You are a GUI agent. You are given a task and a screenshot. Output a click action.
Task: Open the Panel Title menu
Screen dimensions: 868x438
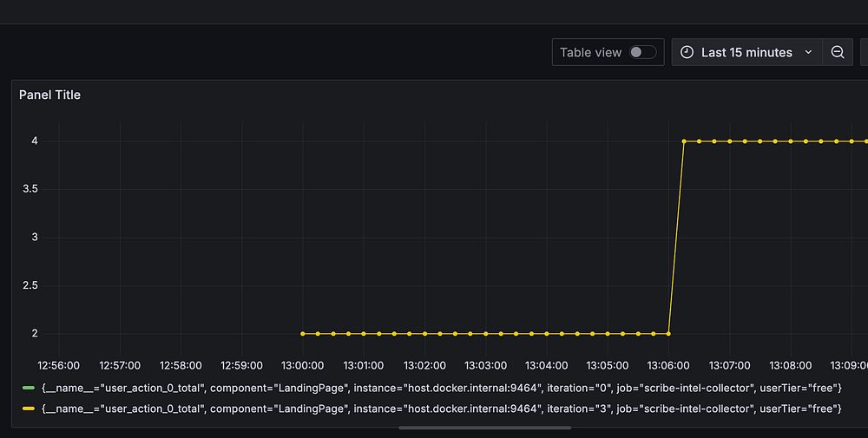[x=49, y=95]
